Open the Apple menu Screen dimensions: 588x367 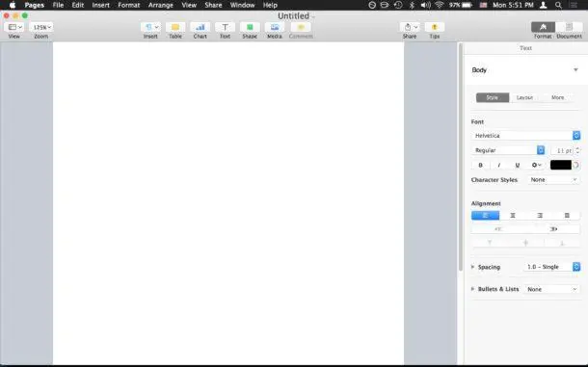[x=12, y=5]
